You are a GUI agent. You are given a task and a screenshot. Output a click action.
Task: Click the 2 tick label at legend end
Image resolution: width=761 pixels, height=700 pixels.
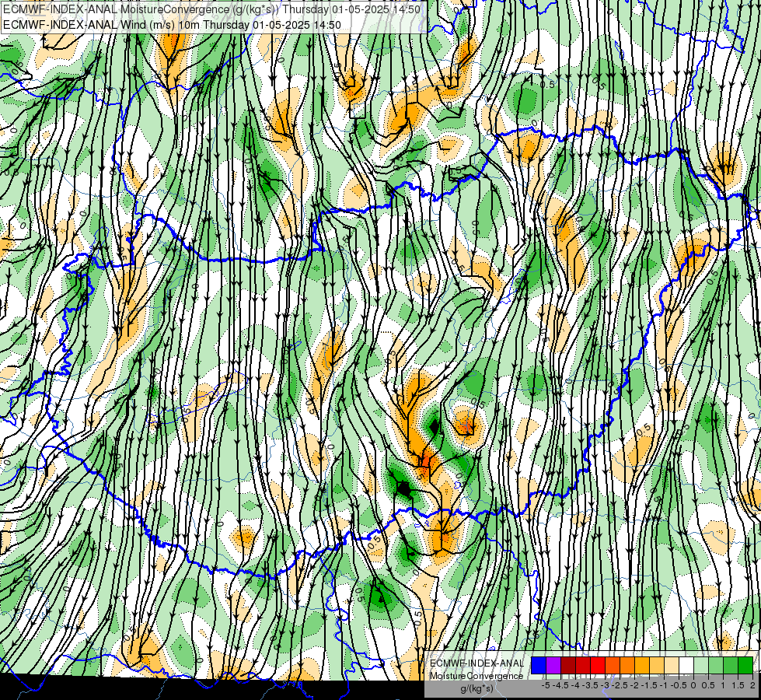752,685
